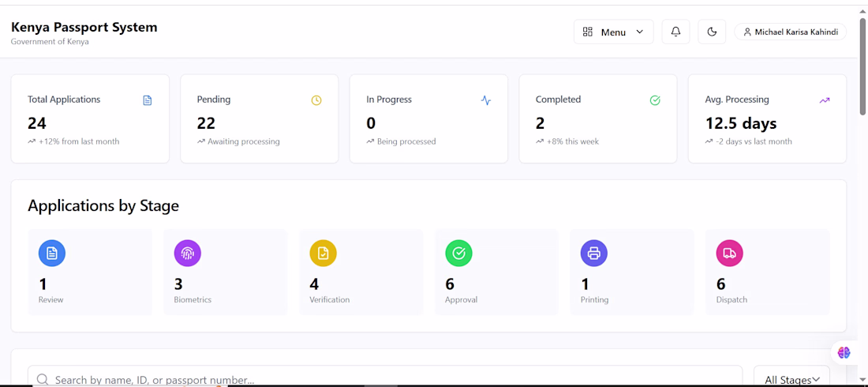Click the -2 days vs last month text
Viewport: 868px width, 387px height.
coord(754,141)
